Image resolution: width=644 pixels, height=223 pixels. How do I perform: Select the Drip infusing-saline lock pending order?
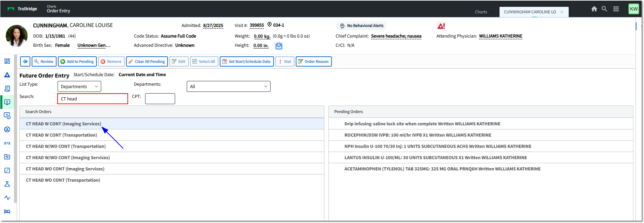[481, 124]
